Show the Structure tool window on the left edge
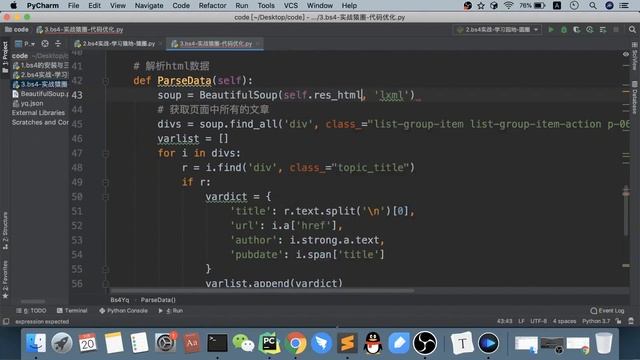The height and width of the screenshot is (360, 640). pyautogui.click(x=5, y=231)
